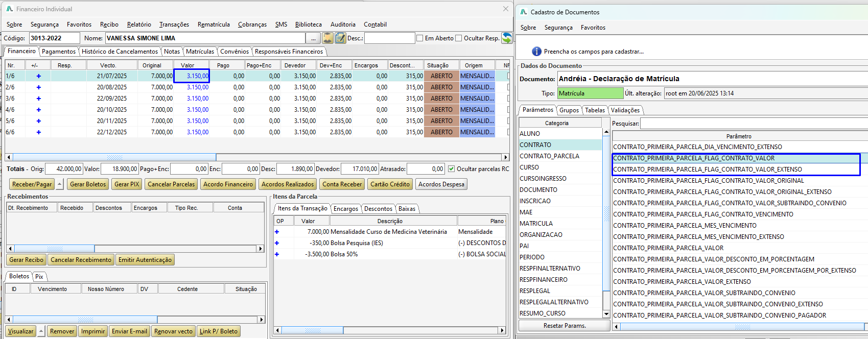Viewport: 868px width, 339px height.
Task: Open the student profile icon beside Nome
Action: click(327, 38)
